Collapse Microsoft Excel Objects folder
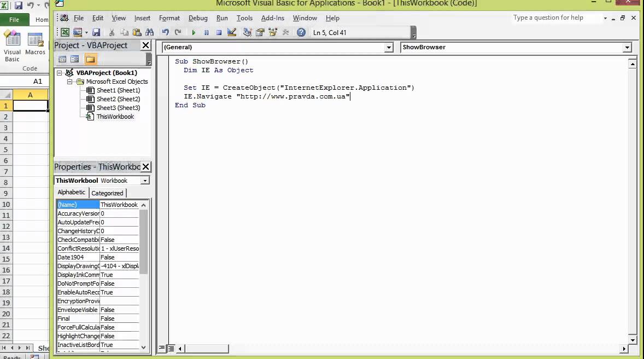The image size is (644, 359). [x=69, y=82]
